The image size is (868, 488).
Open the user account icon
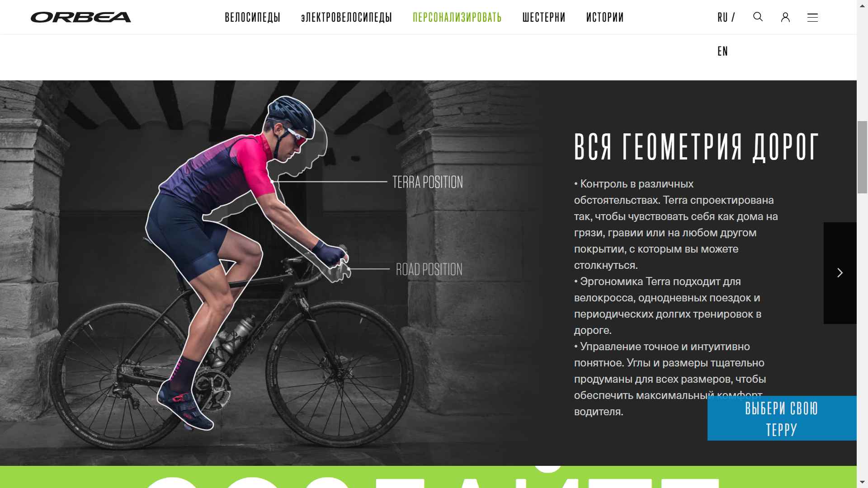[785, 17]
